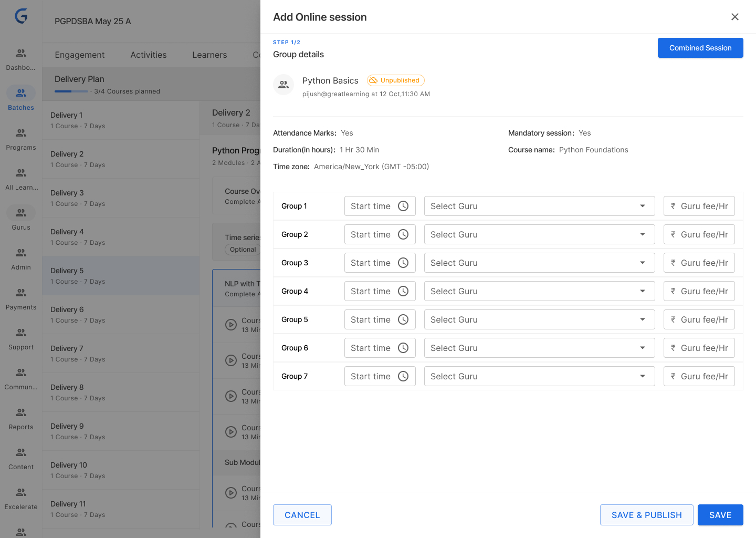Open Content sidebar icon
Image resolution: width=756 pixels, height=538 pixels.
coord(21,452)
